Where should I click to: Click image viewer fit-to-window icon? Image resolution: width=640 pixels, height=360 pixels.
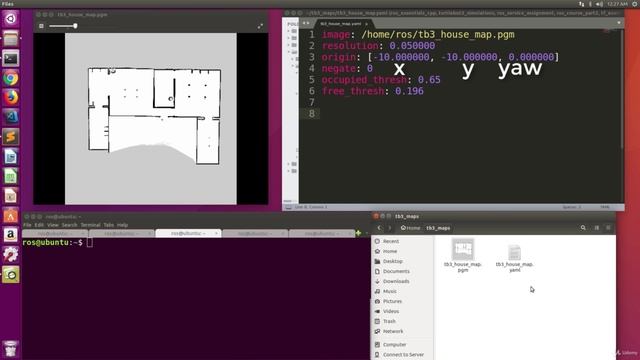(x=41, y=26)
